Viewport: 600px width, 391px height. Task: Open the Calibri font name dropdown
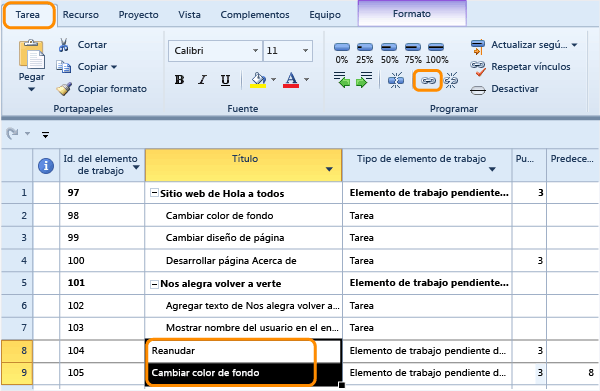pos(255,51)
